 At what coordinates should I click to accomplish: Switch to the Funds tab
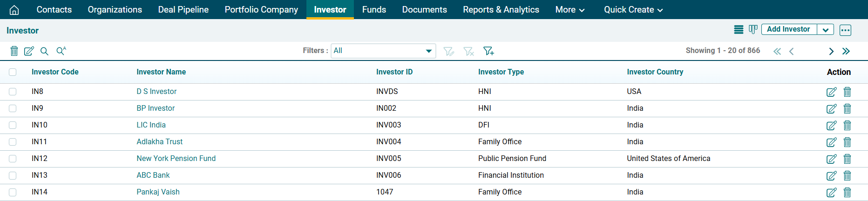click(x=374, y=10)
